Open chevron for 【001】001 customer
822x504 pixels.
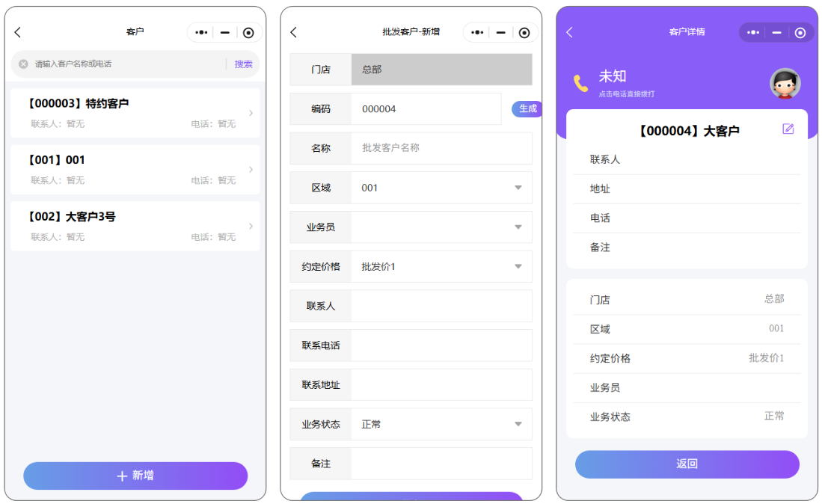[x=251, y=169]
